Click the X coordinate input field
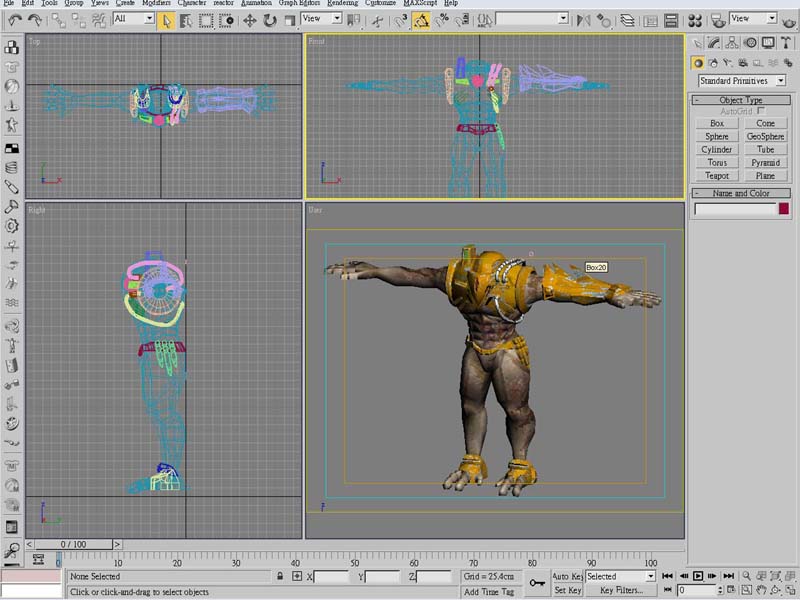800x600 pixels. click(x=331, y=577)
